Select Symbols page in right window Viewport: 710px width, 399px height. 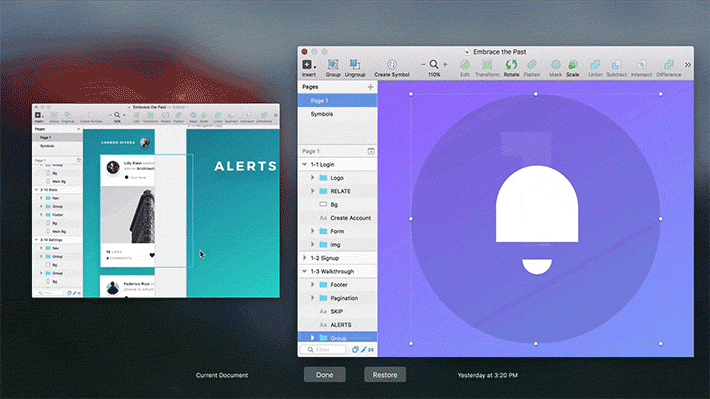(x=337, y=114)
